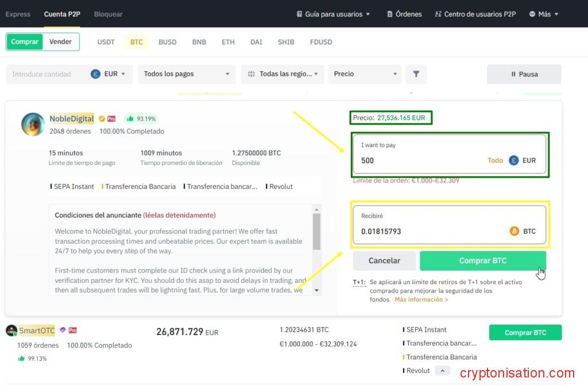Click NobleDigital's profile avatar
Screen dimensions: 588x389
[x=33, y=125]
